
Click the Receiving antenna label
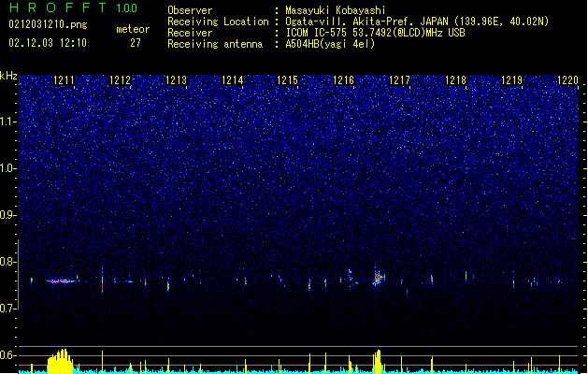[215, 44]
